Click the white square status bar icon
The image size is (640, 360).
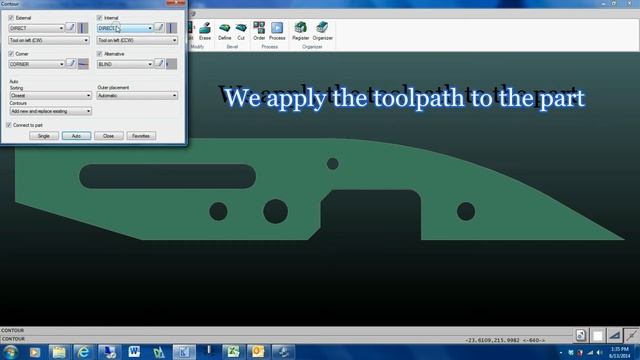coord(598,336)
